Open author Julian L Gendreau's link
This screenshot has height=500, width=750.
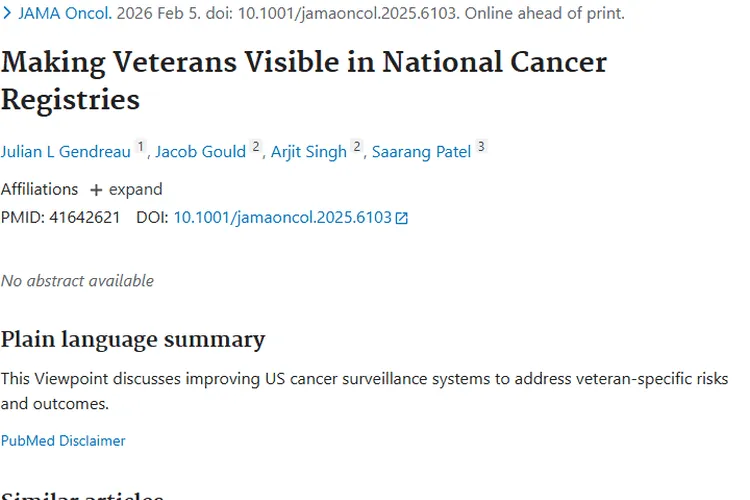click(x=66, y=152)
